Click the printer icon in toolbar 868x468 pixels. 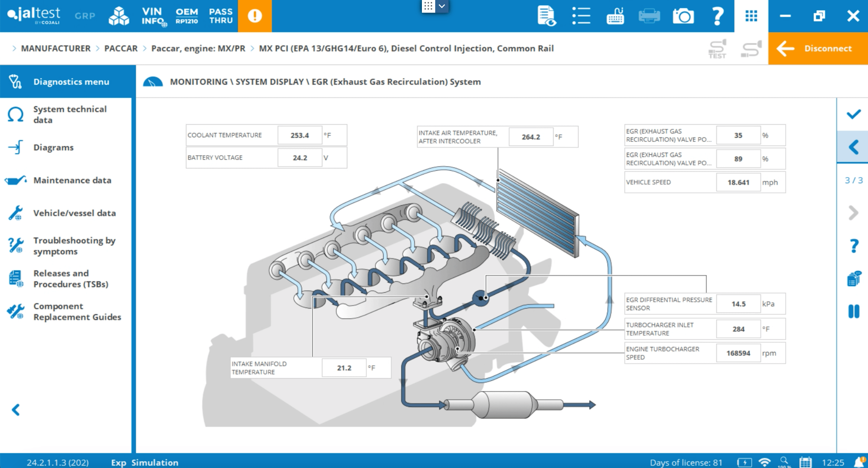649,16
